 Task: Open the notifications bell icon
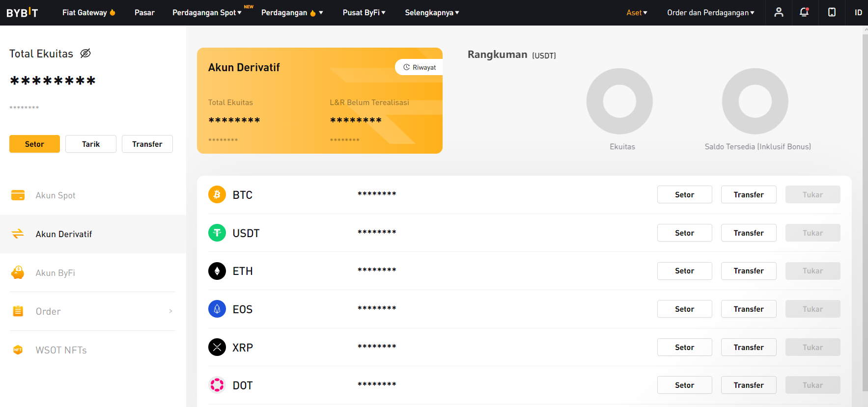coord(804,12)
